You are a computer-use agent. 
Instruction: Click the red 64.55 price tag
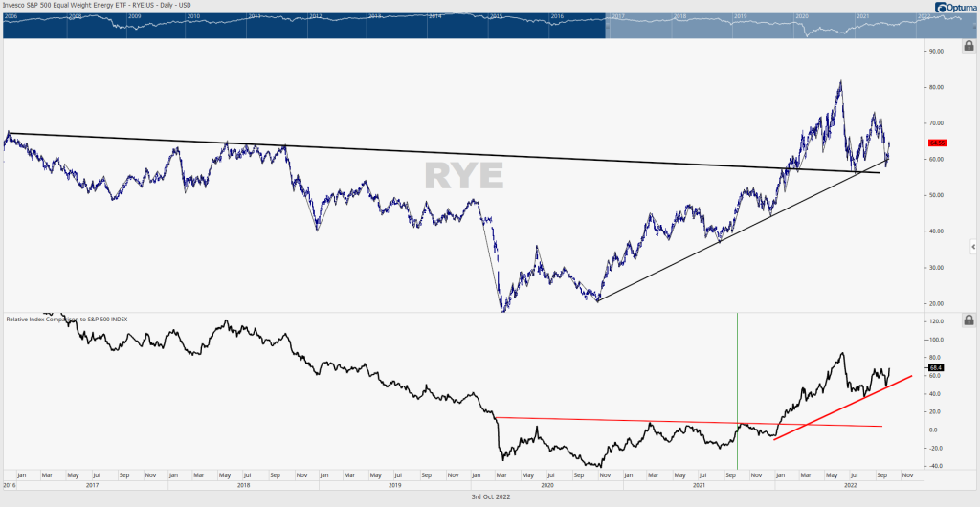[x=936, y=143]
